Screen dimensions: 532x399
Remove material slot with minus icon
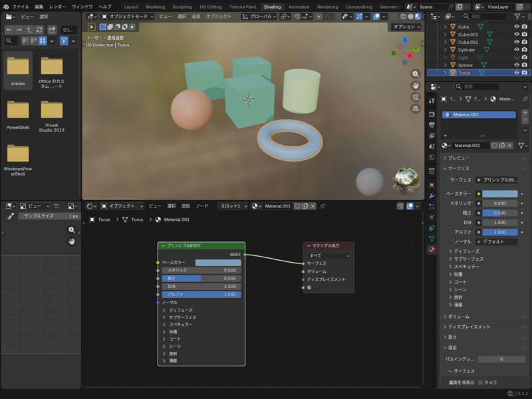[525, 120]
